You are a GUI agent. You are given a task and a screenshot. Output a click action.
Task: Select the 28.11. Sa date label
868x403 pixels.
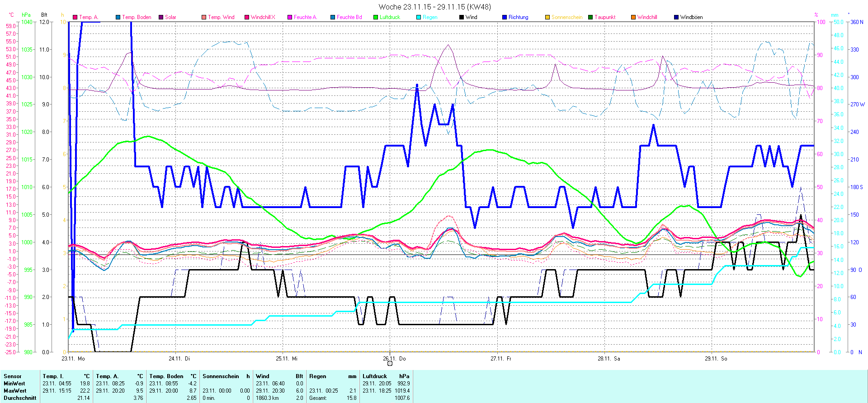(x=609, y=358)
